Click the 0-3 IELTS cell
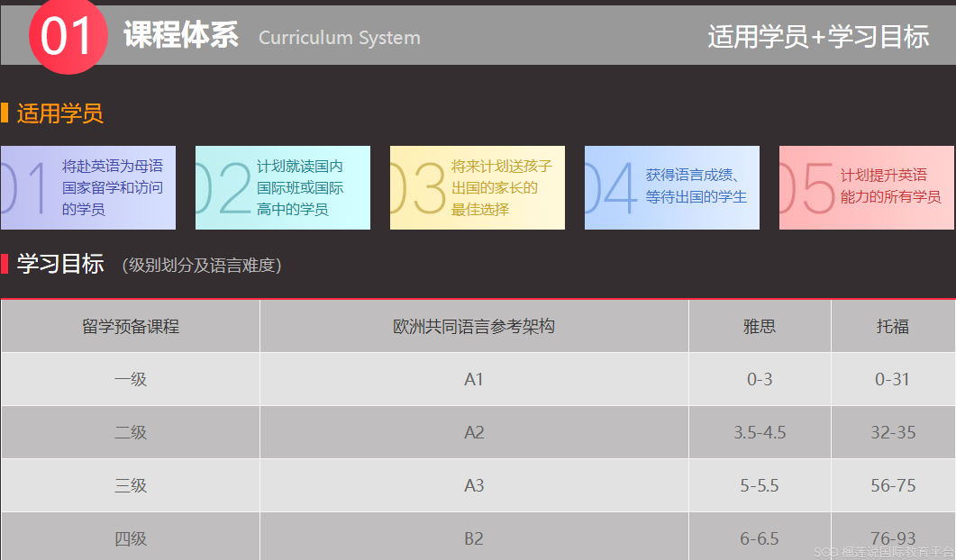This screenshot has width=956, height=560. click(x=760, y=380)
